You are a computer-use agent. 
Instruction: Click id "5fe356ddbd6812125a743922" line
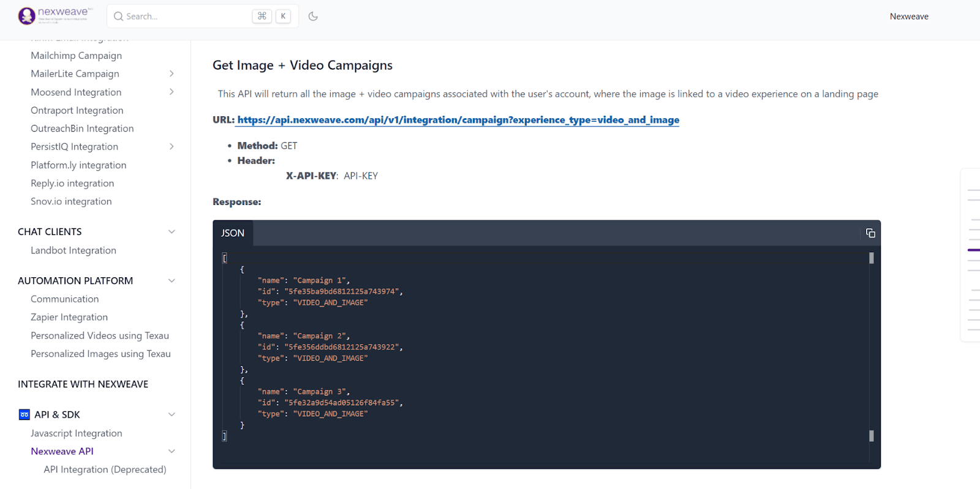[x=330, y=347]
